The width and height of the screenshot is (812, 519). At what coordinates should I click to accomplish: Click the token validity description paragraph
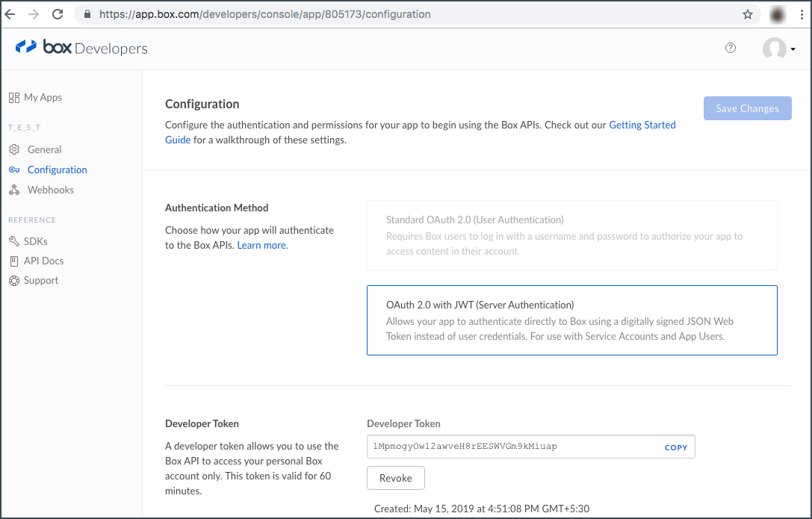(x=252, y=468)
